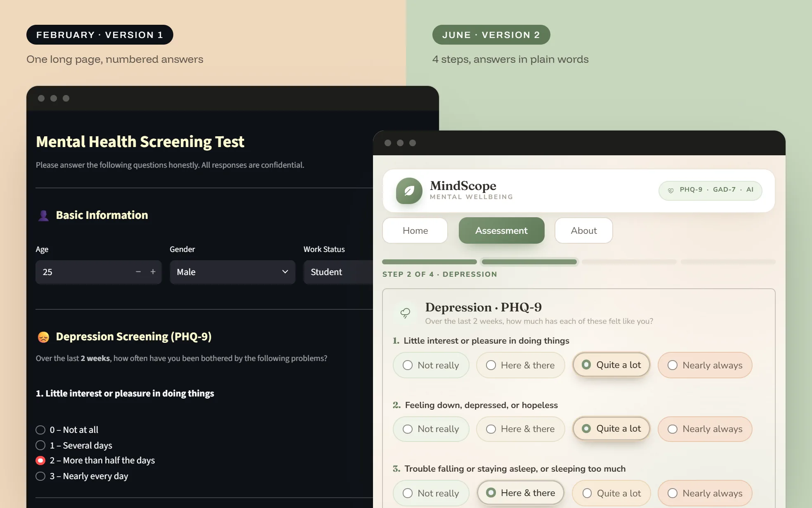The image size is (812, 508).
Task: Open the Gender dropdown showing Male
Action: click(233, 272)
